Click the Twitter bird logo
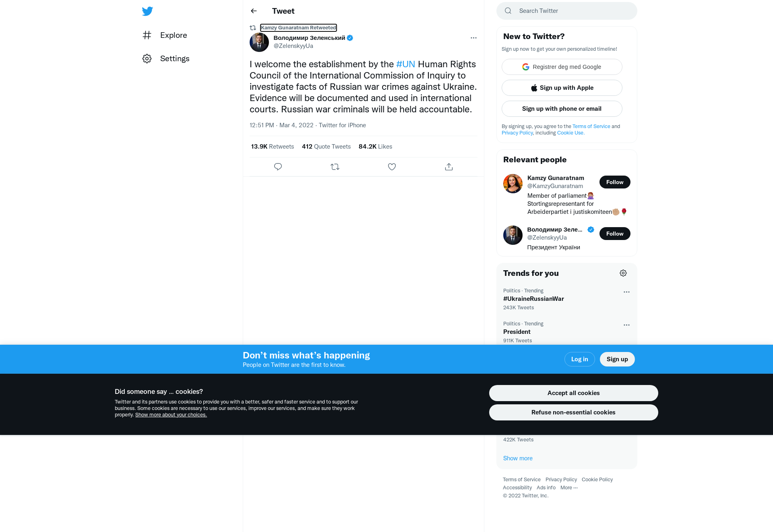The width and height of the screenshot is (773, 532). (147, 11)
